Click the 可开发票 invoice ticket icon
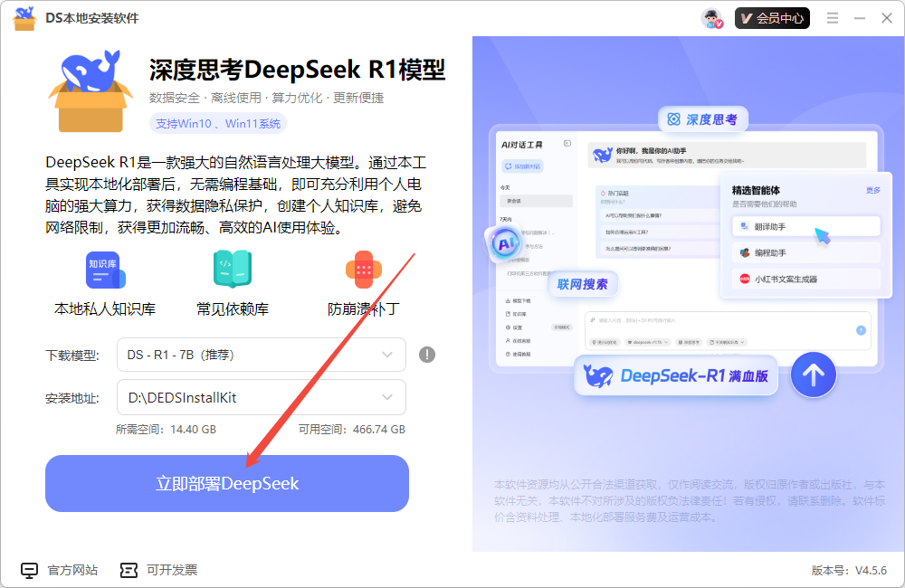This screenshot has height=588, width=905. click(129, 569)
